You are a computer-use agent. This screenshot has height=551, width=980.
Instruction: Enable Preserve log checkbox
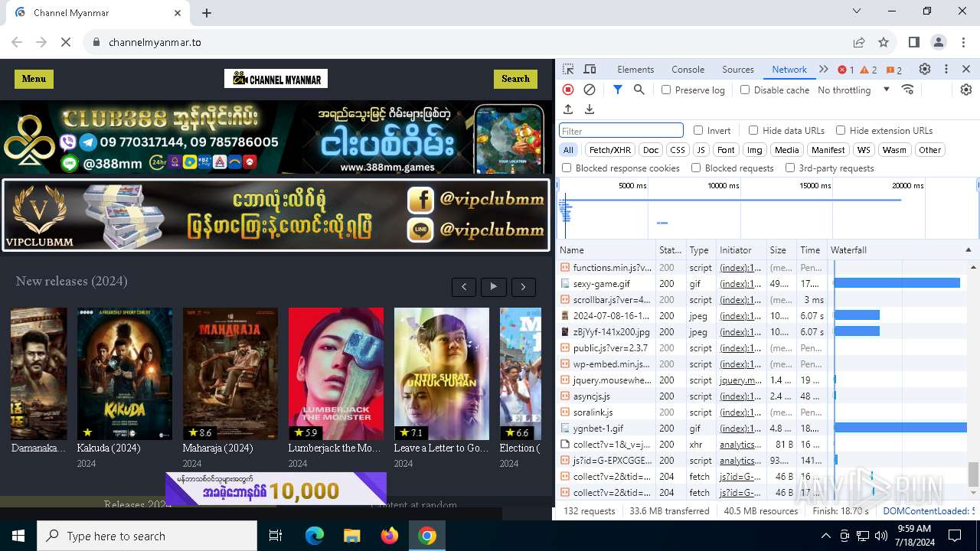click(x=666, y=90)
